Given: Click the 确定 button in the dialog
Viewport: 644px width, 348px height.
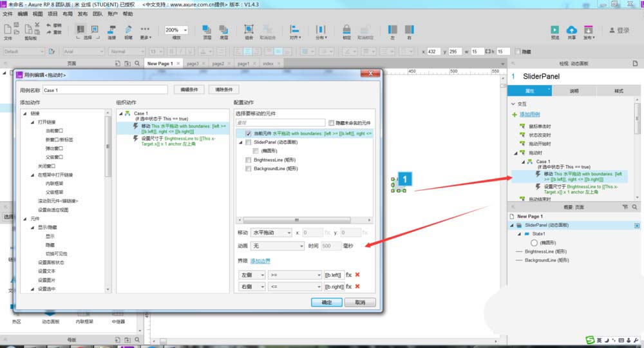Looking at the screenshot, I should [x=327, y=302].
